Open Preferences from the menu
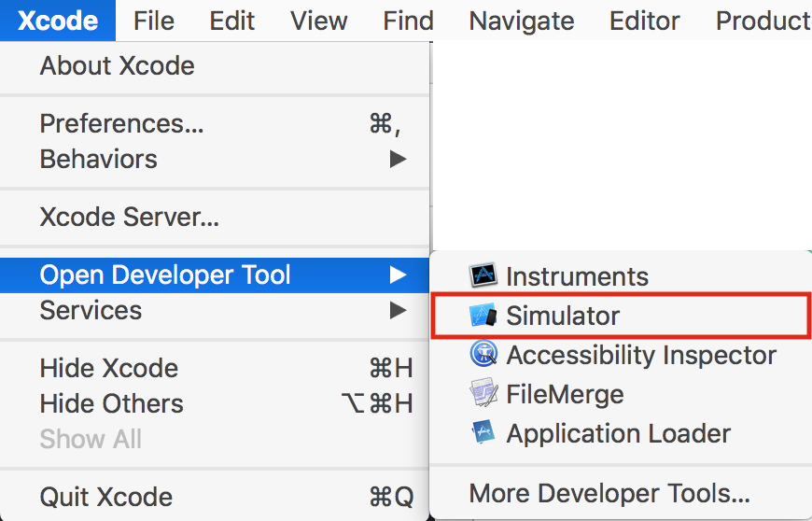 point(121,123)
